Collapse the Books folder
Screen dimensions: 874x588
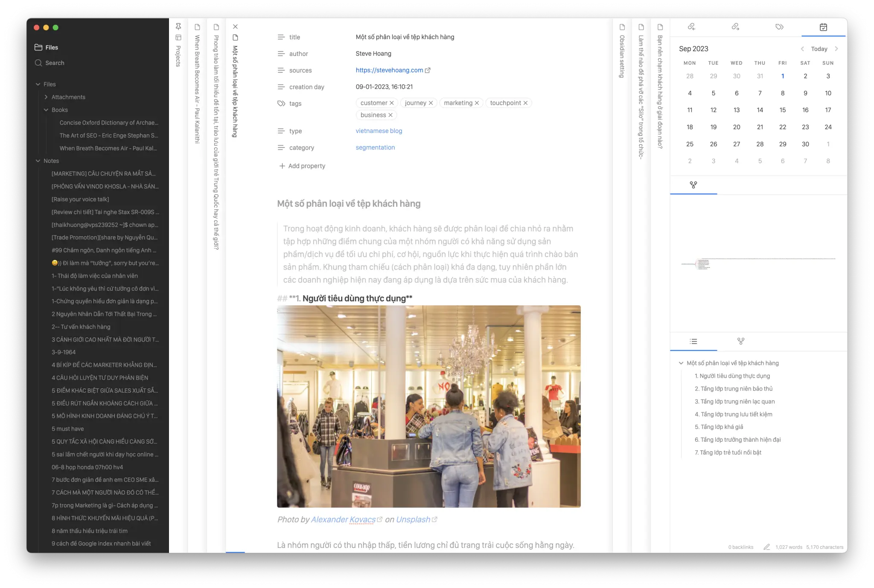coord(46,110)
